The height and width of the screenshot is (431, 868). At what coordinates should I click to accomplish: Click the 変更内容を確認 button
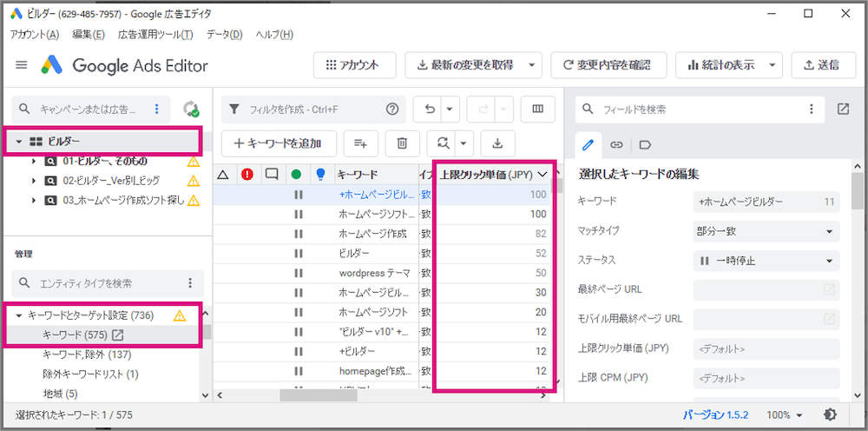(608, 65)
